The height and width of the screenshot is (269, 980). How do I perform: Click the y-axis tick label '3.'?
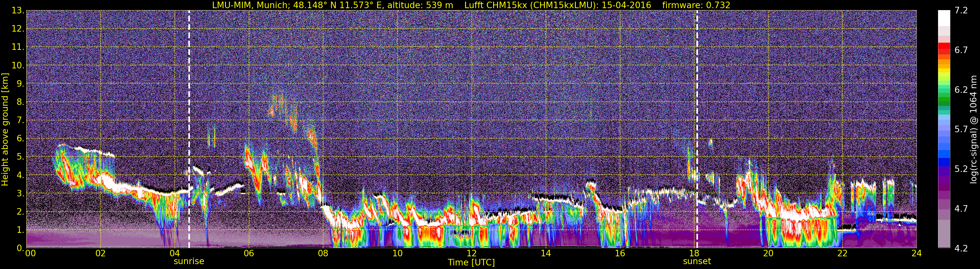click(x=20, y=193)
